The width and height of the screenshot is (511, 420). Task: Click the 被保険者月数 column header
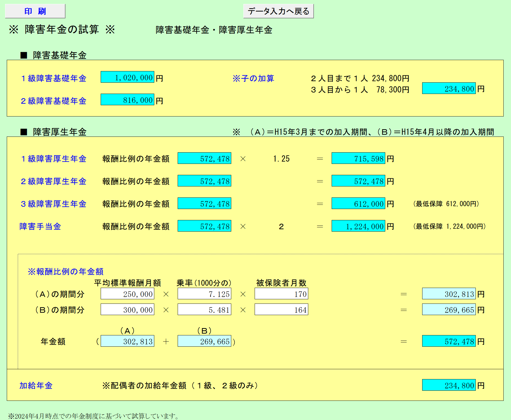[x=281, y=283]
